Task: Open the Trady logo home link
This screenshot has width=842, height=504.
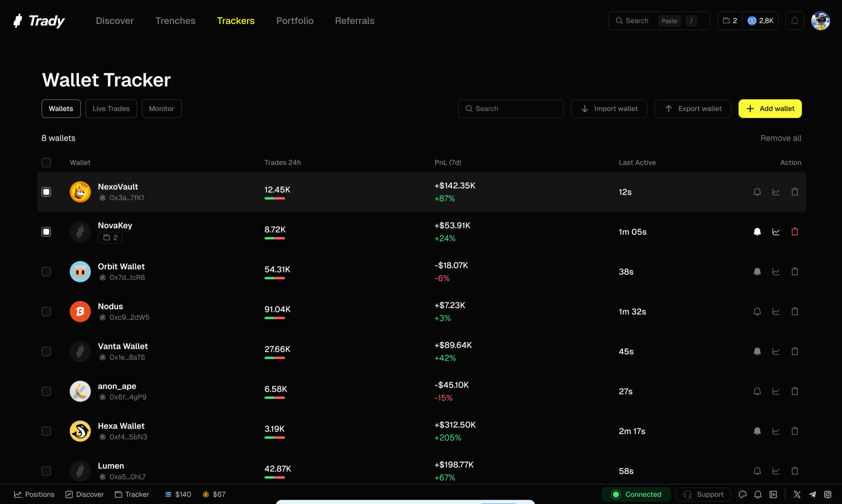Action: click(39, 21)
